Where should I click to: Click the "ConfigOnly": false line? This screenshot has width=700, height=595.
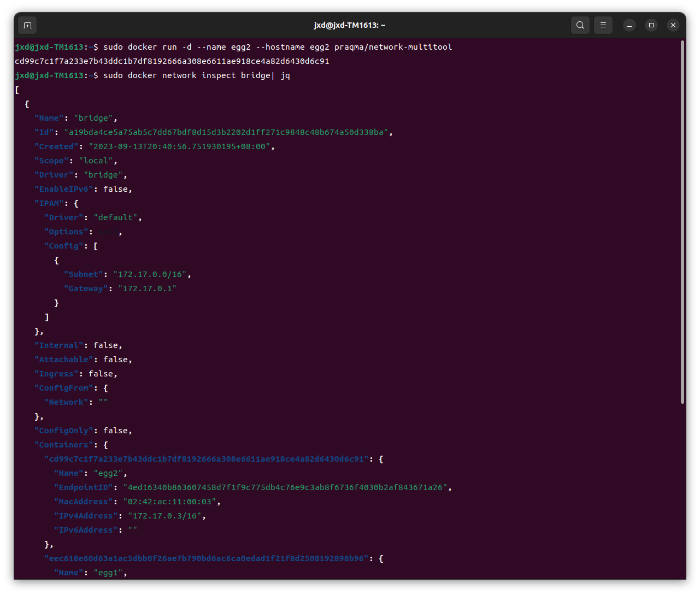(83, 431)
